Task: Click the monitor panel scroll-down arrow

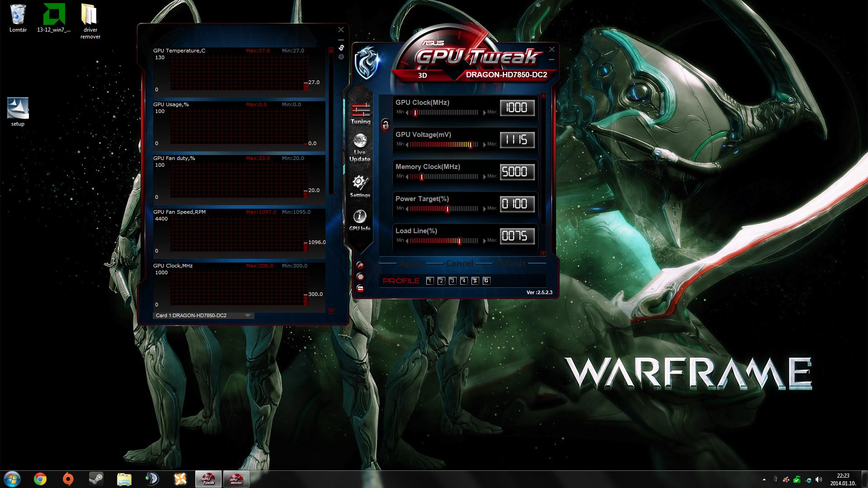Action: tap(331, 311)
